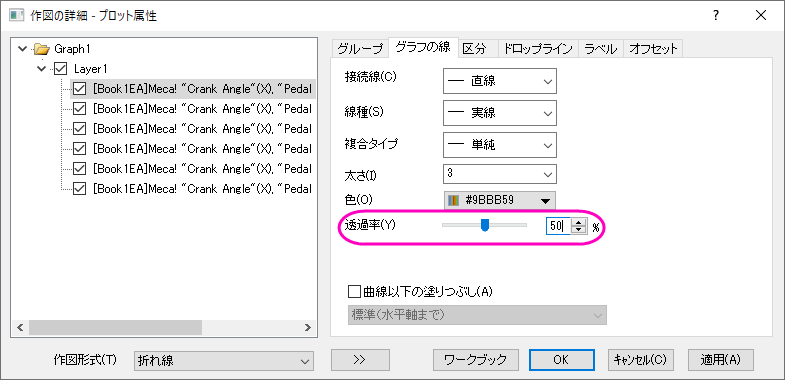Viewport: 785px width, 380px height.
Task: Switch to the ラベル tab
Action: 601,49
